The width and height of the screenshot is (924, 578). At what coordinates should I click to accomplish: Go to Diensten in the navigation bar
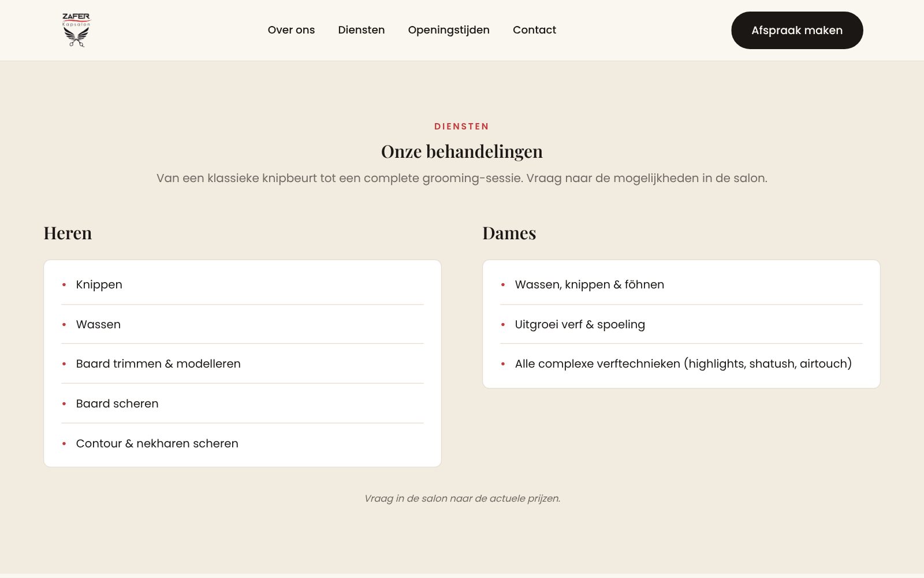pos(362,30)
